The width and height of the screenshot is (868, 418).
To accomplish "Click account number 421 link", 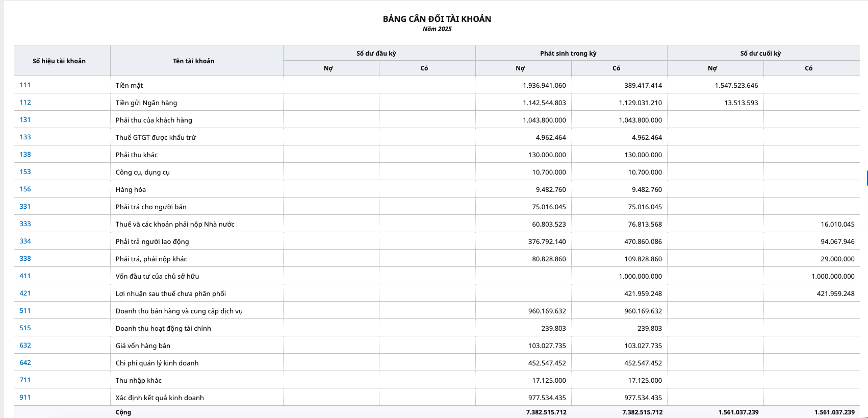I will [x=25, y=293].
